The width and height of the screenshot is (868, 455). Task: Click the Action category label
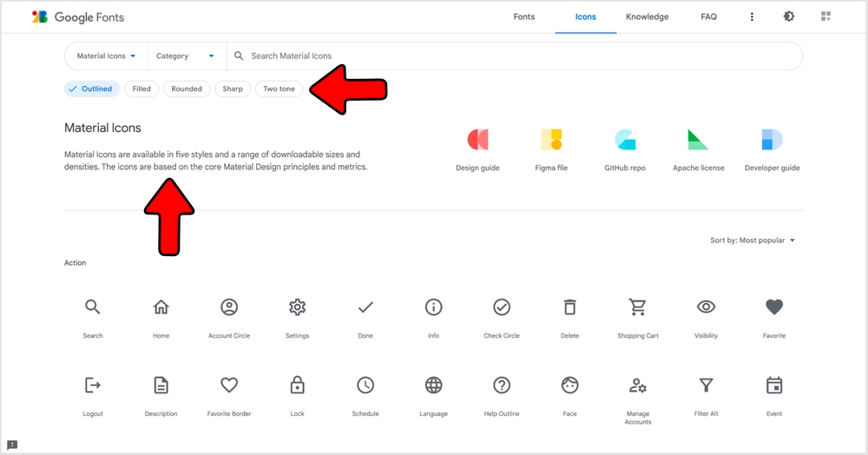76,263
